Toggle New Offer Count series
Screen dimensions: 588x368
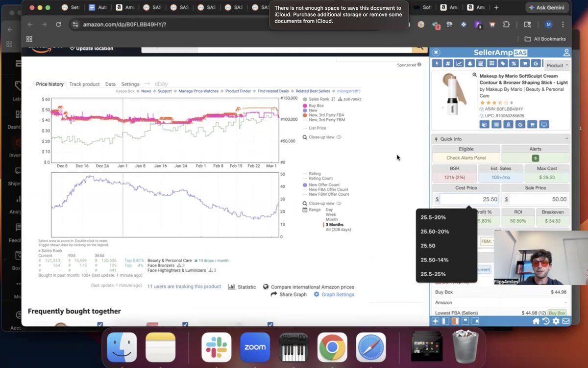321,185
